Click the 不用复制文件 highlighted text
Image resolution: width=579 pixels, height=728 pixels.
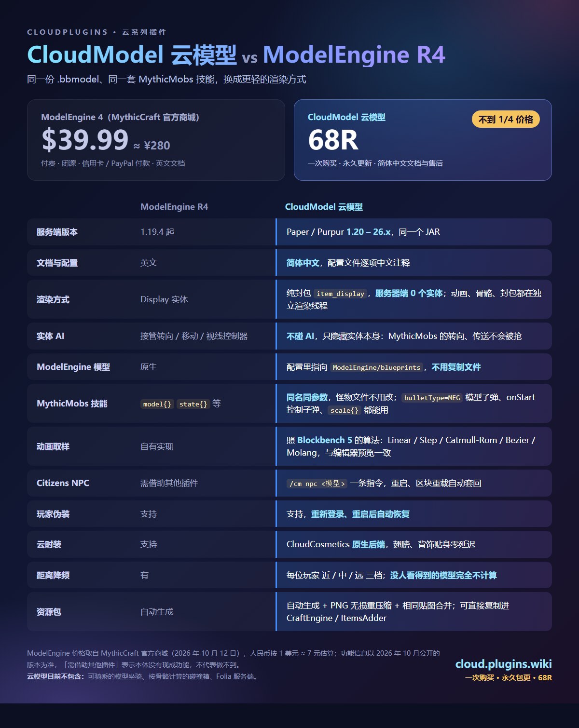click(456, 367)
